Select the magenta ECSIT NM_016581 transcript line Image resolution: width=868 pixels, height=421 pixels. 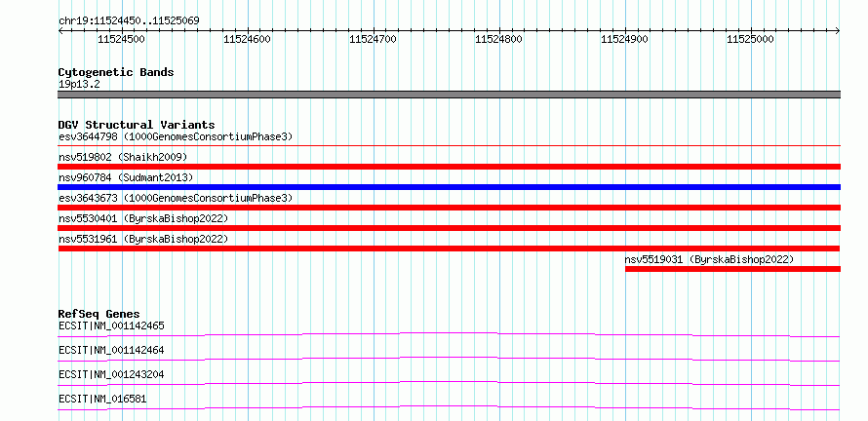coord(449,407)
